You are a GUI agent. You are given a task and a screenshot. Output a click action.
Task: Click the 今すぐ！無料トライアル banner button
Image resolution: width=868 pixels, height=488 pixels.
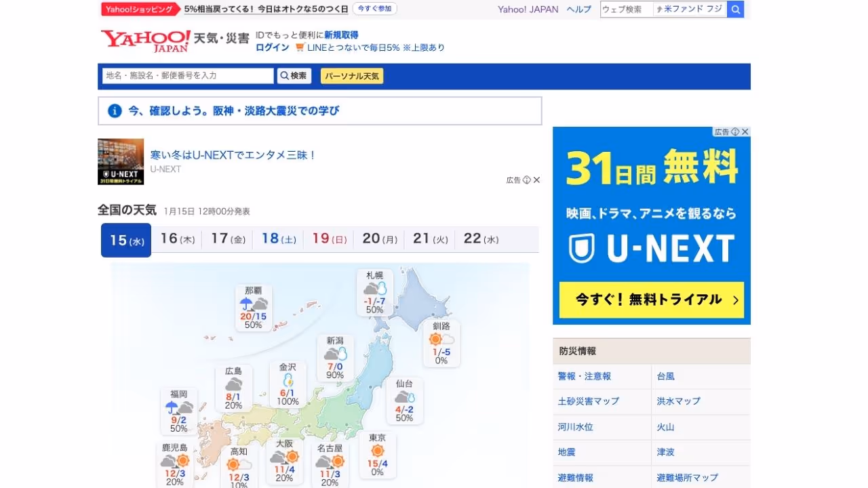coord(652,300)
